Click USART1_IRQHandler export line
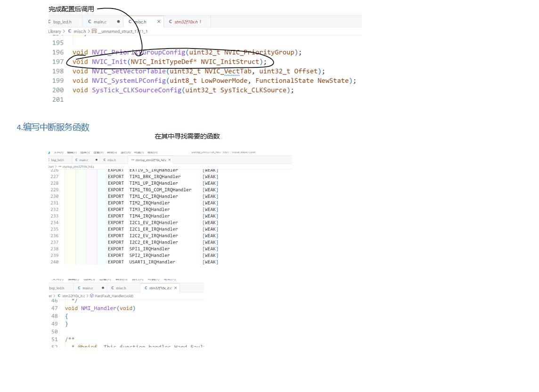Screen dimensions: 539x392 click(163, 262)
